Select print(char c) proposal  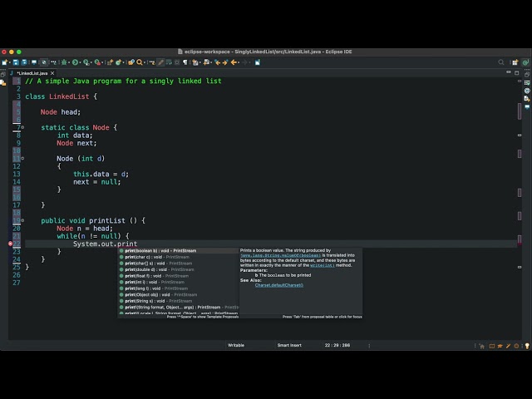pyautogui.click(x=178, y=257)
